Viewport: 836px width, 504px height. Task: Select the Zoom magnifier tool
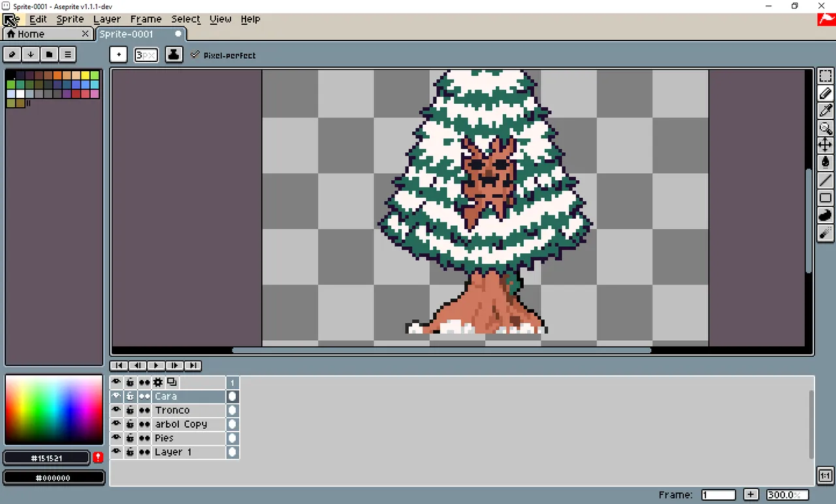click(826, 128)
